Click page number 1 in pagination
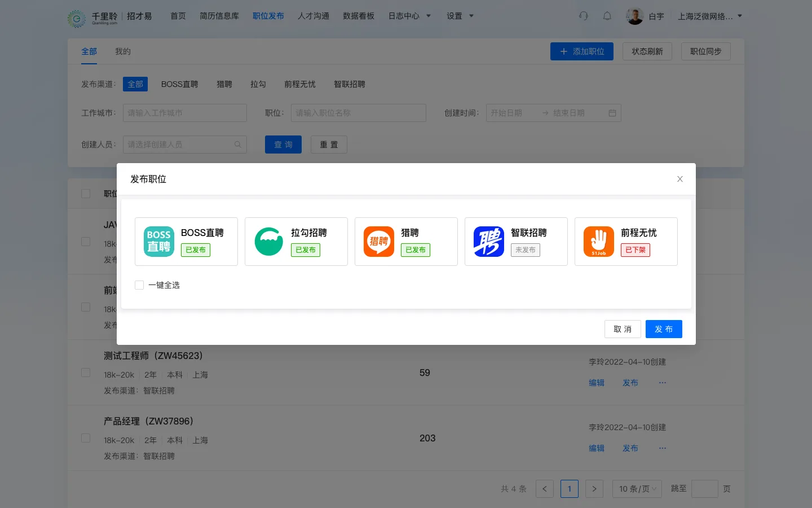The height and width of the screenshot is (508, 812). tap(570, 489)
